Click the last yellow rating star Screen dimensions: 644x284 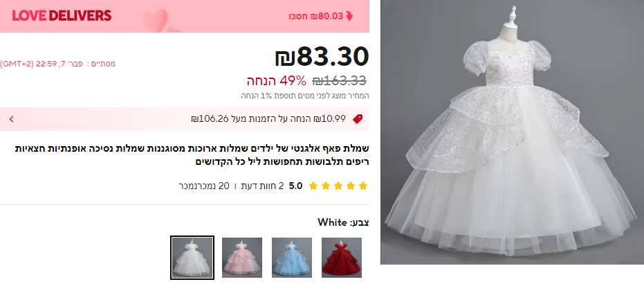pos(363,186)
